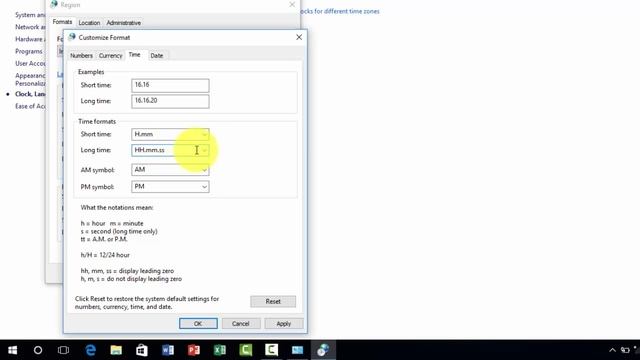
Task: Launch Microsoft Edge from taskbar
Action: tap(90, 350)
